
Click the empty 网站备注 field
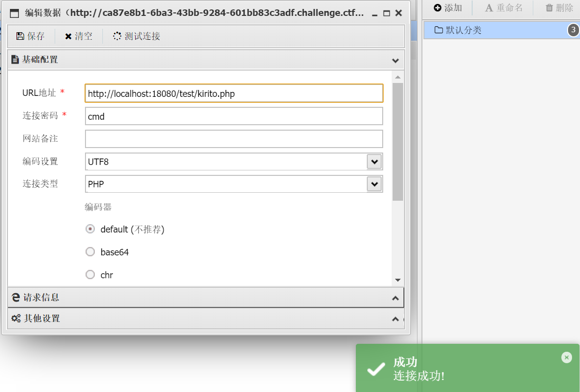click(x=234, y=139)
